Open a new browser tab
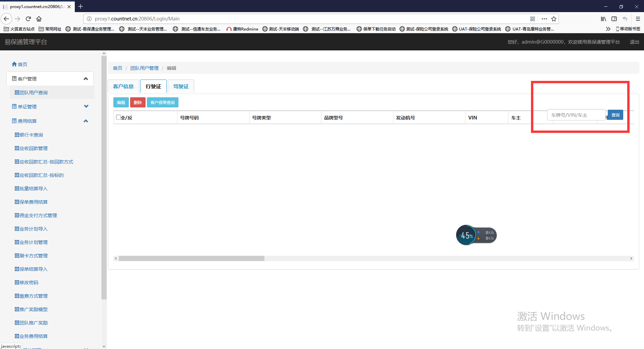 coord(80,6)
